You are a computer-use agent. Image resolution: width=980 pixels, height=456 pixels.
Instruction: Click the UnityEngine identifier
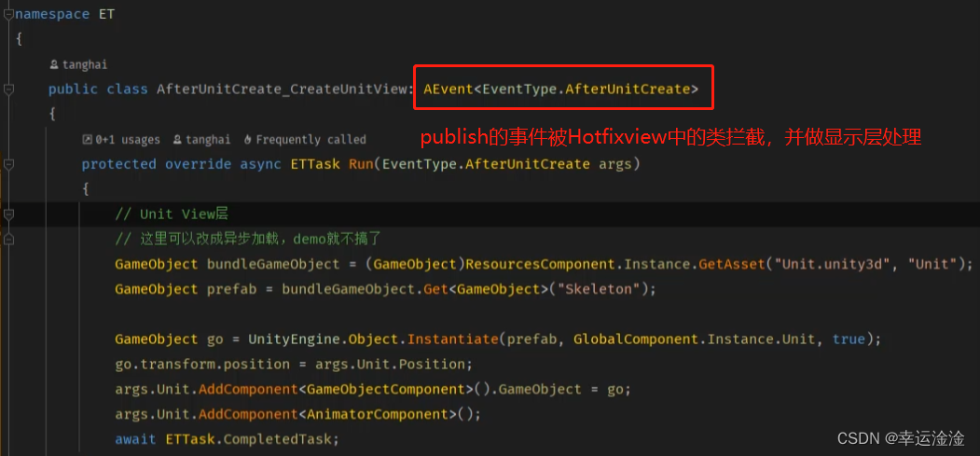tap(295, 339)
